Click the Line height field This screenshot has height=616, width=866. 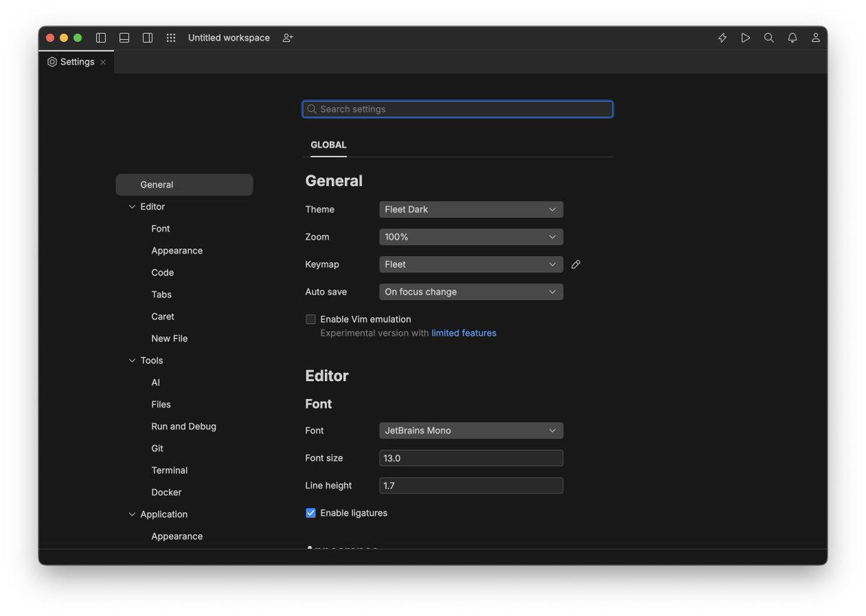pyautogui.click(x=471, y=485)
